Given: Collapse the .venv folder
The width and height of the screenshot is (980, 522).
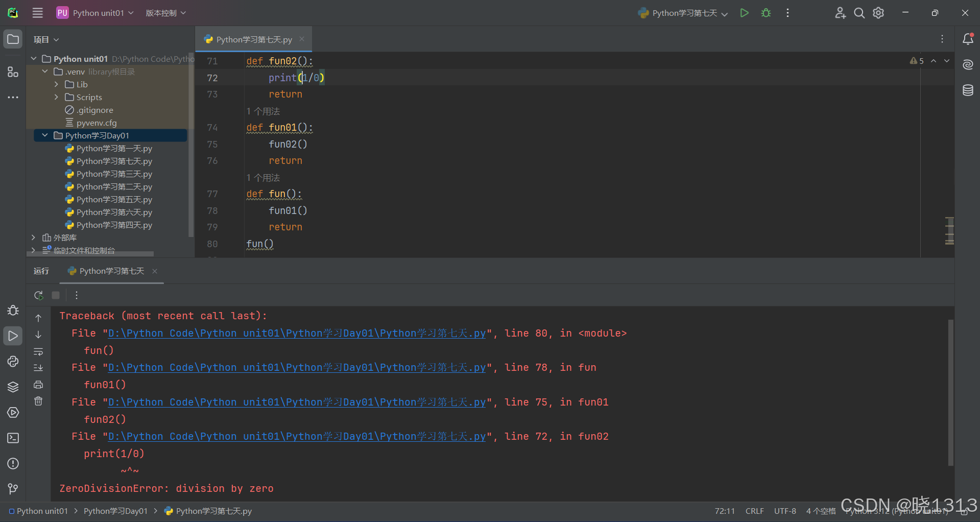Looking at the screenshot, I should point(45,72).
